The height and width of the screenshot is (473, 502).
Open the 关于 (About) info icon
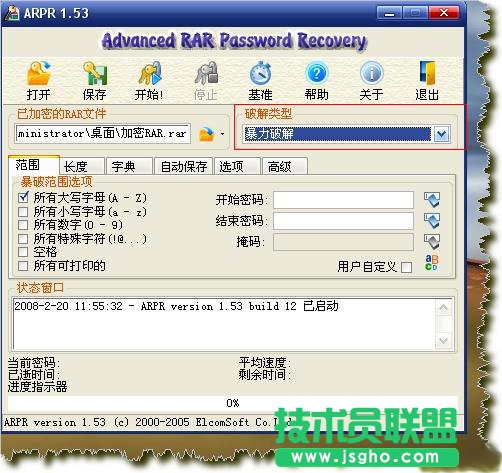(x=372, y=73)
